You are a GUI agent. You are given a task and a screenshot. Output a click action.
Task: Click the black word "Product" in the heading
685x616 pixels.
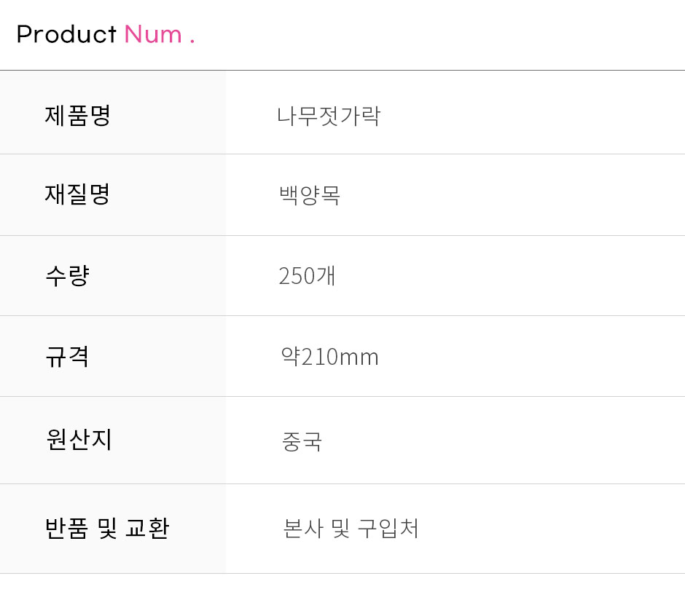[x=66, y=34]
